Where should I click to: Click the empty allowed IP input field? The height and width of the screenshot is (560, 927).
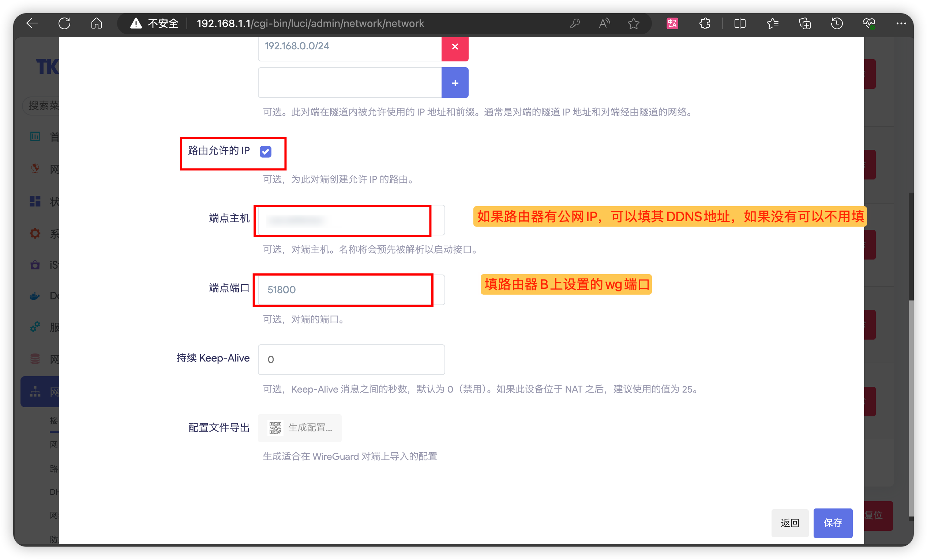(x=349, y=83)
